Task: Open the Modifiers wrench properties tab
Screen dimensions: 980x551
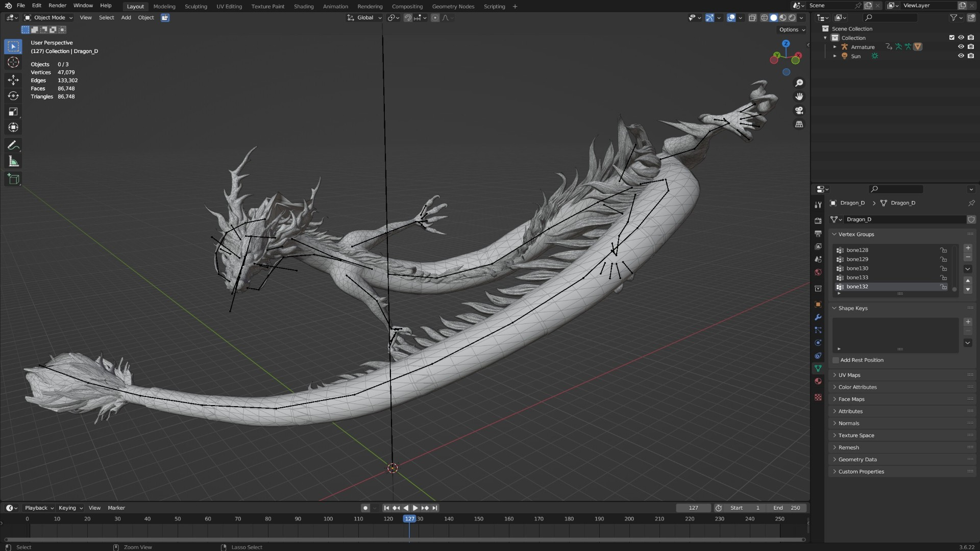Action: [818, 317]
